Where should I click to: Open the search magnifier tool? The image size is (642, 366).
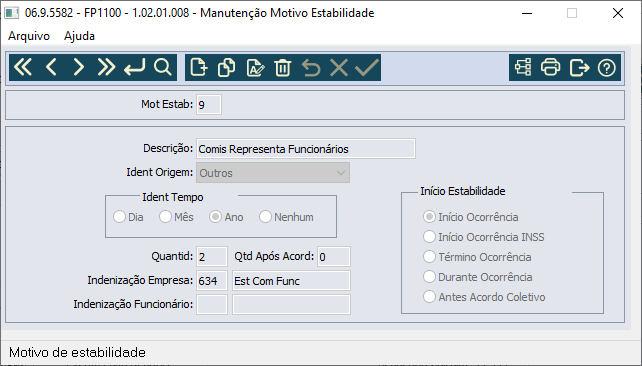[163, 67]
